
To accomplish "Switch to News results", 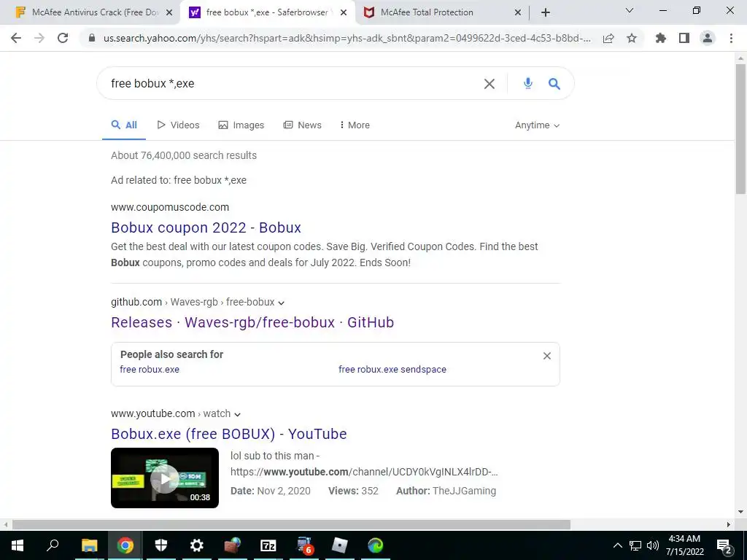I will pyautogui.click(x=303, y=125).
